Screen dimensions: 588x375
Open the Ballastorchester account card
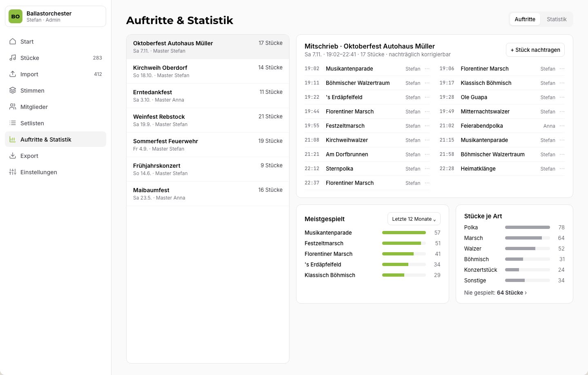tap(56, 16)
